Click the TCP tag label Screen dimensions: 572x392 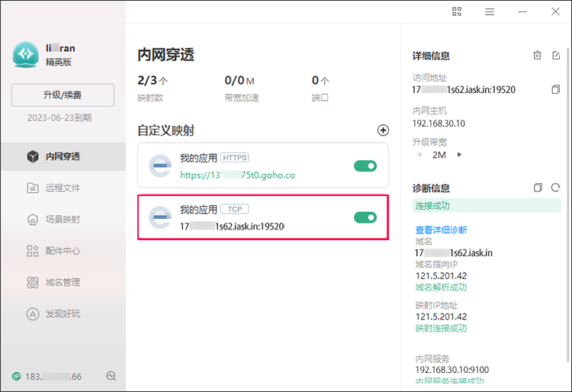coord(235,209)
